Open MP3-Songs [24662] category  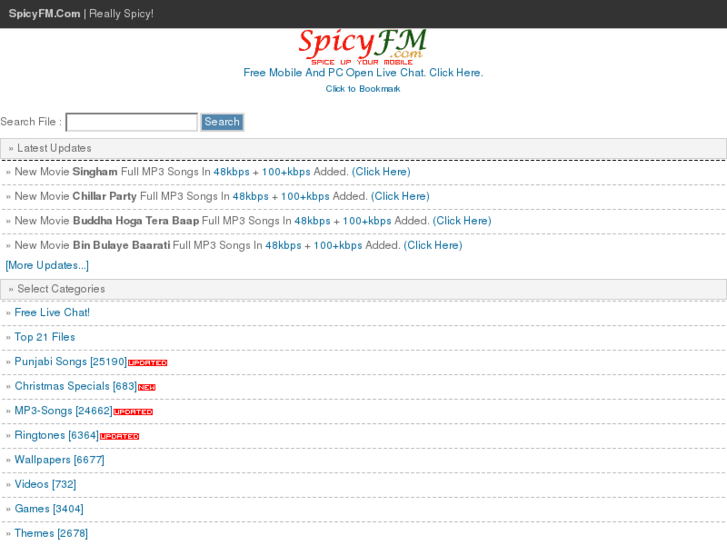64,411
